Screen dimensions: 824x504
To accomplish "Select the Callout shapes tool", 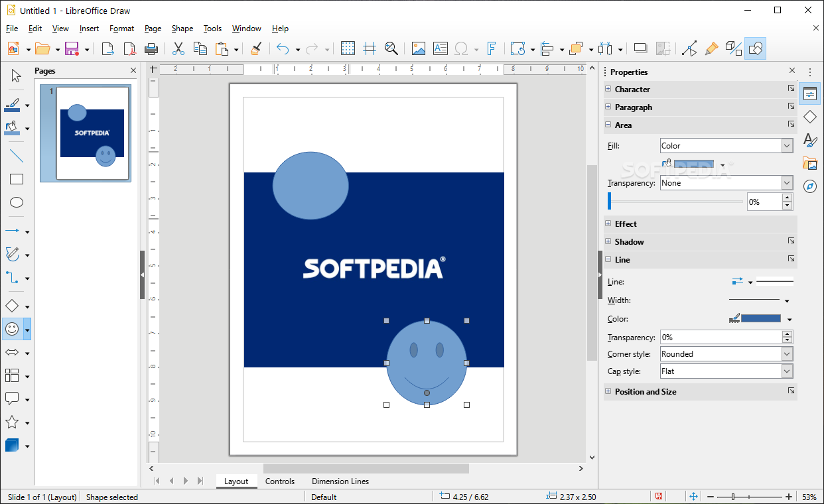I will pyautogui.click(x=12, y=399).
